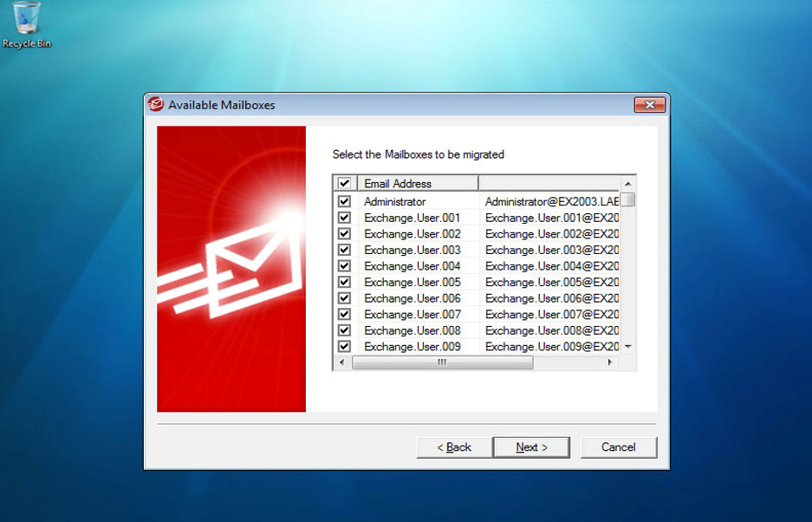Close the Available Mailboxes dialog

(649, 105)
